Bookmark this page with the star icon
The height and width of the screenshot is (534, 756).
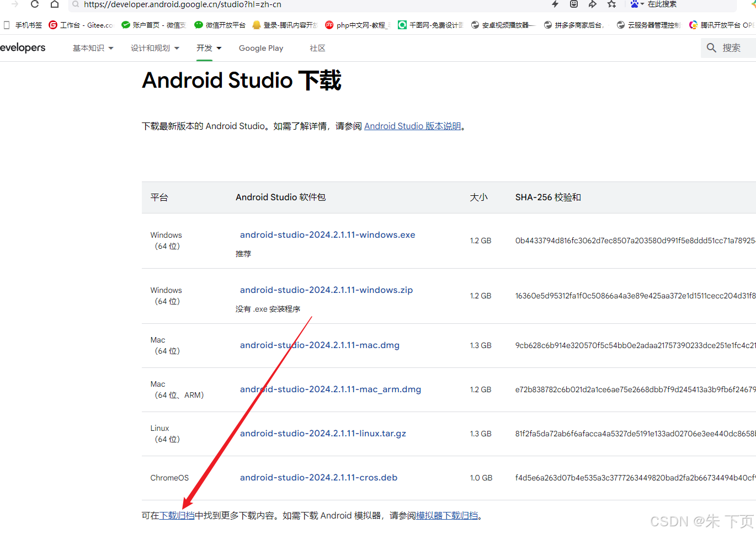click(611, 4)
